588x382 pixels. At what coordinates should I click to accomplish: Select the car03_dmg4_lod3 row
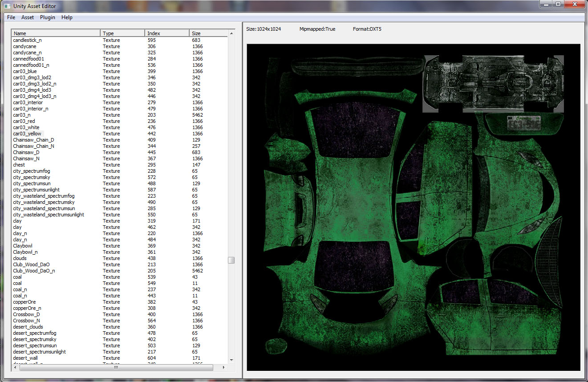coord(119,90)
